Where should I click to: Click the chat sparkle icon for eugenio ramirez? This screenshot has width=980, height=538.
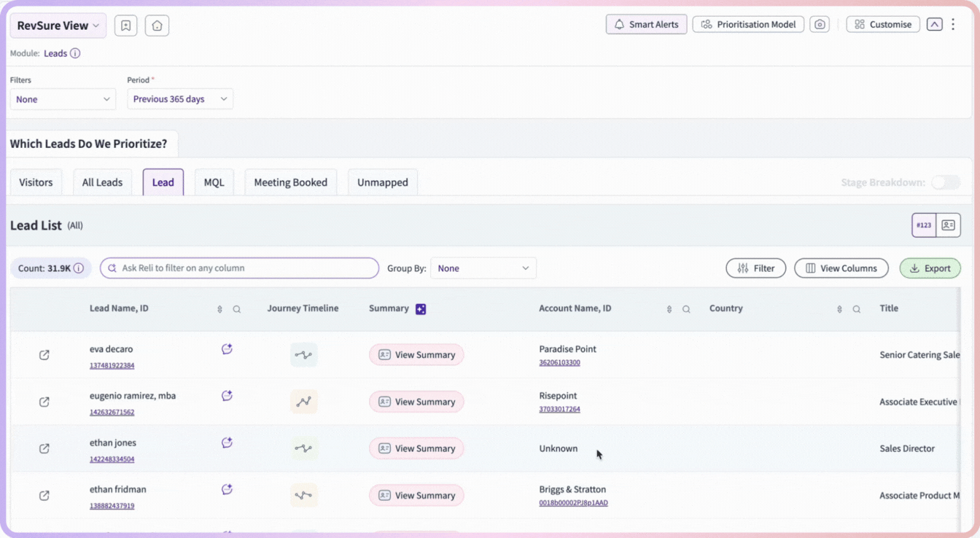click(227, 396)
